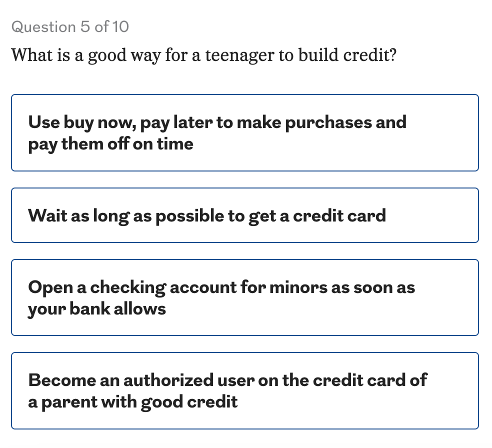Select the answer about when your bank allows
The width and height of the screenshot is (492, 448).
coord(244,297)
